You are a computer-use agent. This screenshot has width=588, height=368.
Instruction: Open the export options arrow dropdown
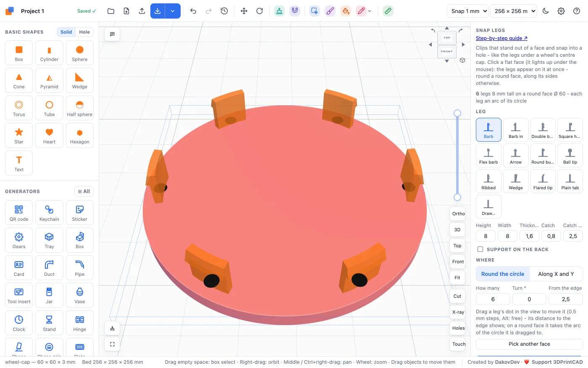pyautogui.click(x=173, y=11)
